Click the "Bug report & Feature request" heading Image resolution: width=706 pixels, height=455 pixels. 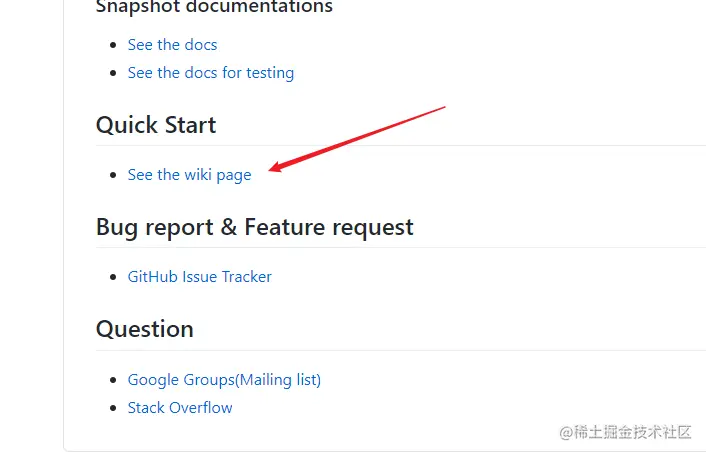pos(255,227)
